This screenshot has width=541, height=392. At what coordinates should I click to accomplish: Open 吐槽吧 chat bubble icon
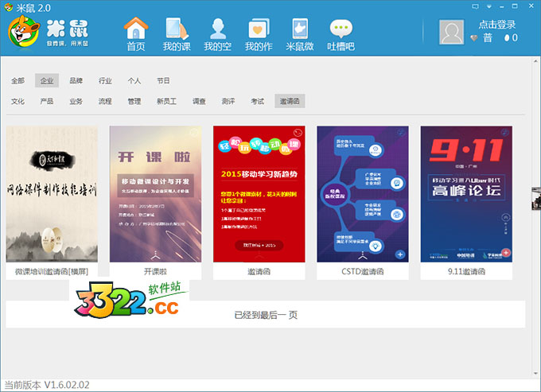(341, 29)
